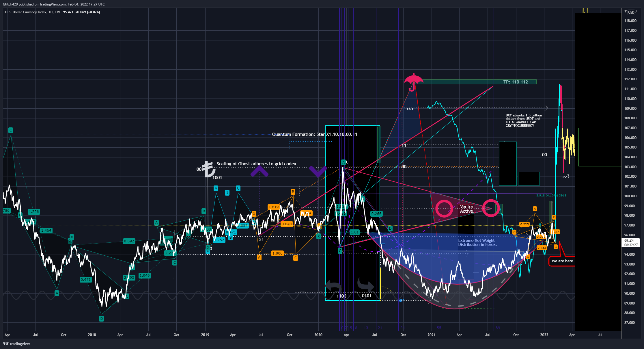
Task: Select the purple downward chevron marker
Action: pos(318,172)
